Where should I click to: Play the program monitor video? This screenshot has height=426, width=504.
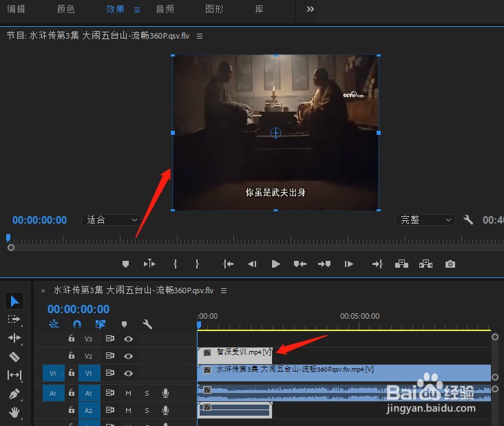pos(276,264)
